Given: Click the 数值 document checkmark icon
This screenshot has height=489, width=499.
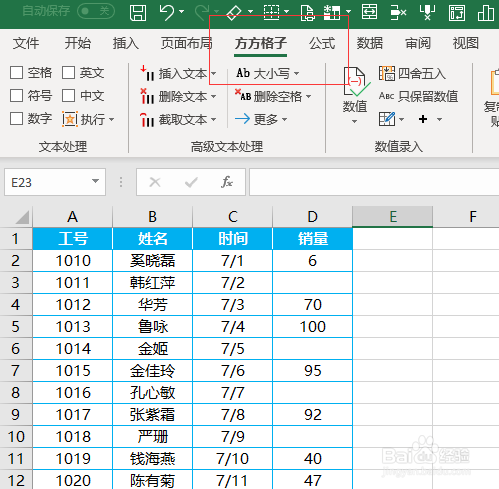Looking at the screenshot, I should 356,82.
